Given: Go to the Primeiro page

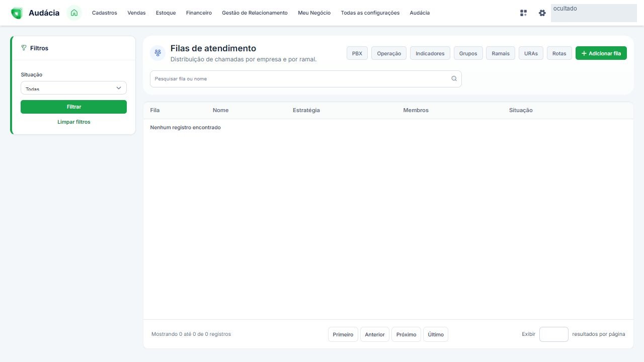Looking at the screenshot, I should pyautogui.click(x=343, y=334).
